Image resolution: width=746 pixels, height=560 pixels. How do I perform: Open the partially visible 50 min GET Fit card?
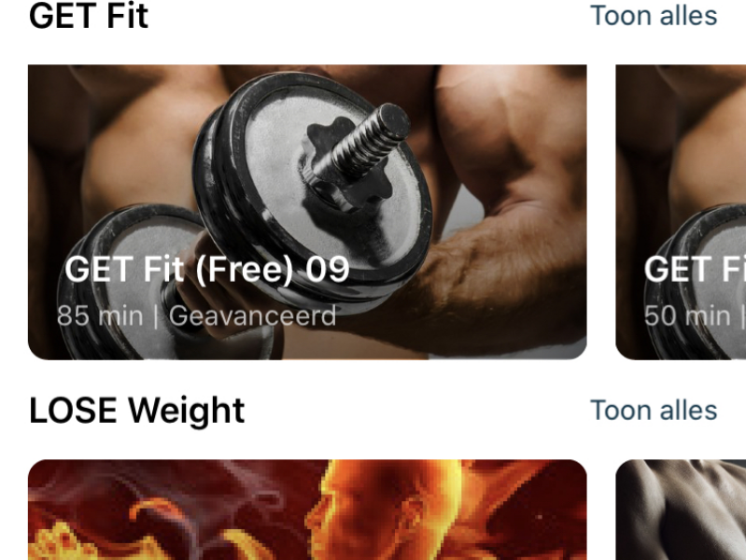[x=681, y=212]
